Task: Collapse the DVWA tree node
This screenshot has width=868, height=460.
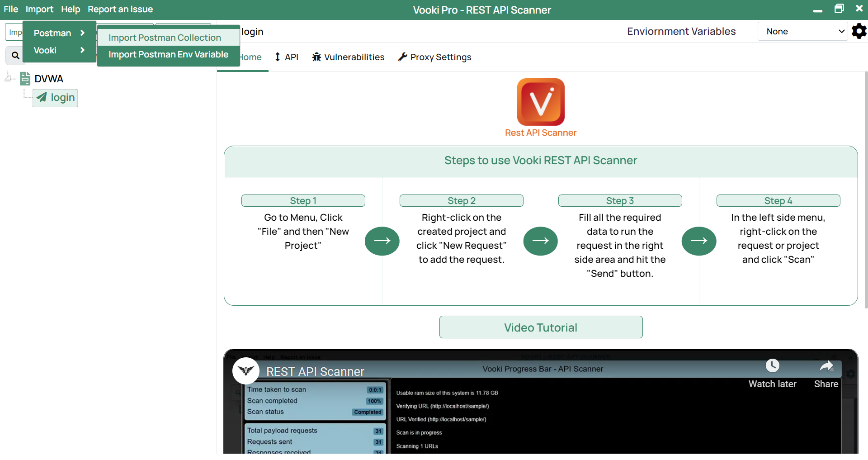Action: 8,78
